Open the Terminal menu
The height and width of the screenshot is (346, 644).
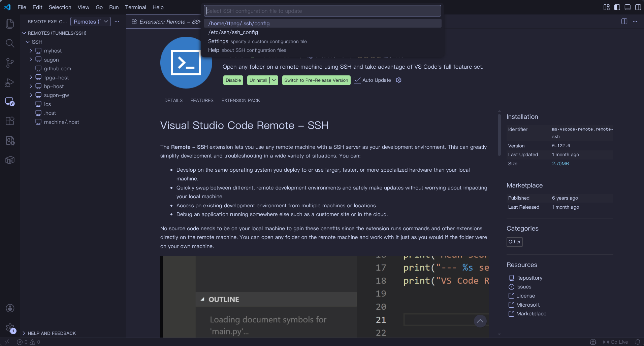coord(135,7)
